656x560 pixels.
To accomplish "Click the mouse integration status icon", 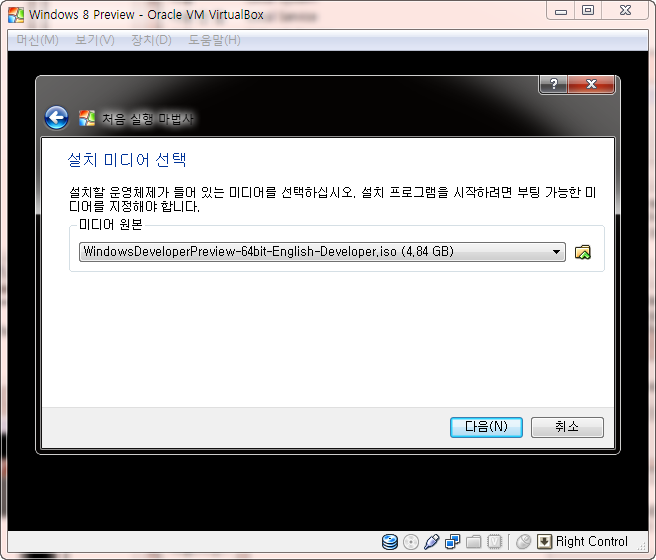I will click(523, 542).
